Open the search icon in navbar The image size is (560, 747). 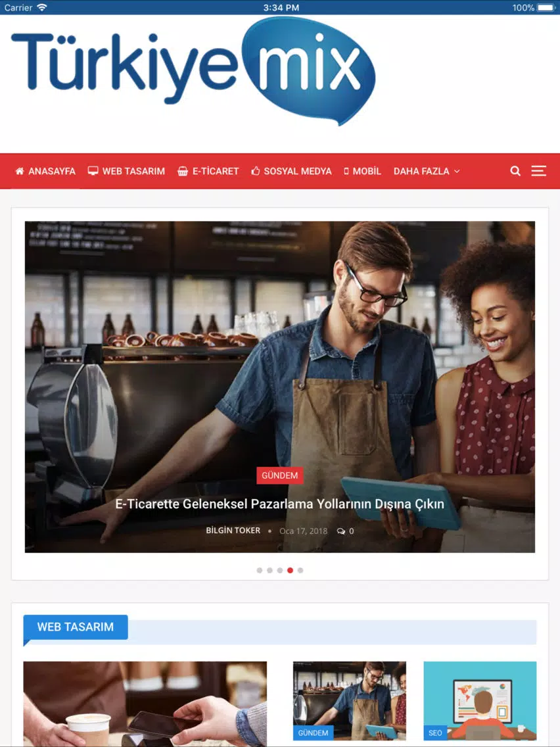(515, 171)
